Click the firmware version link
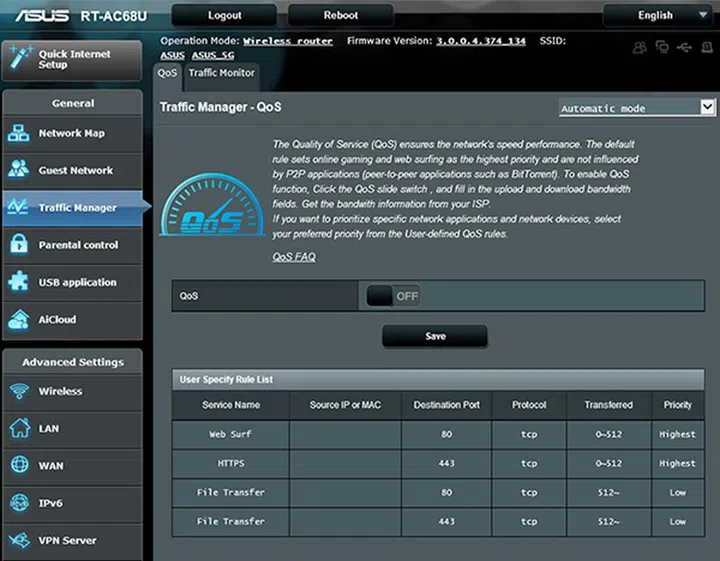Screen dimensions: 720x561 point(481,41)
